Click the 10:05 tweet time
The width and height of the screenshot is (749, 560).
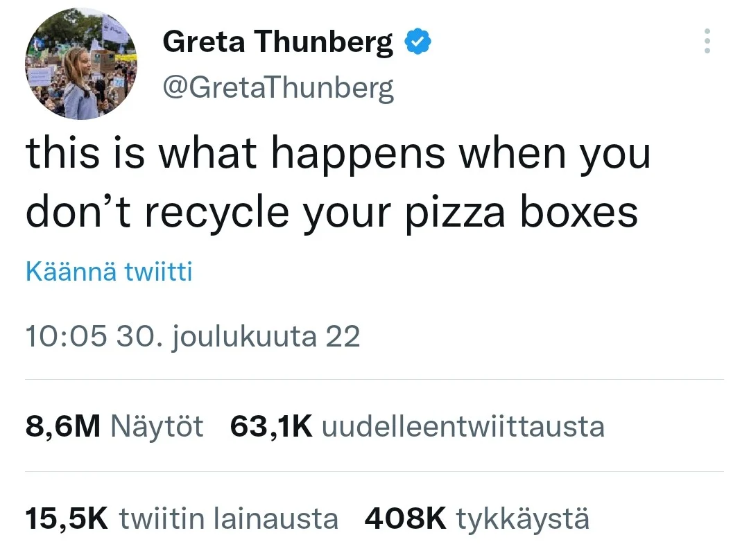(66, 337)
